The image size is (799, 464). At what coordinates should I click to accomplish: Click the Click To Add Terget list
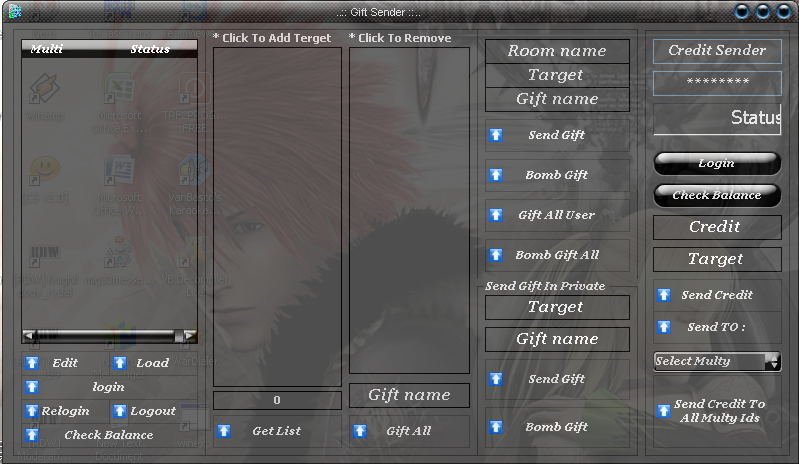click(x=277, y=217)
